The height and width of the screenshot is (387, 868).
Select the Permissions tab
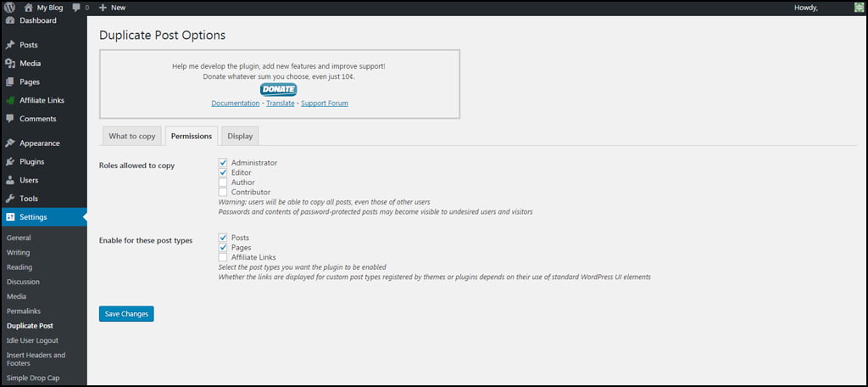(x=191, y=137)
